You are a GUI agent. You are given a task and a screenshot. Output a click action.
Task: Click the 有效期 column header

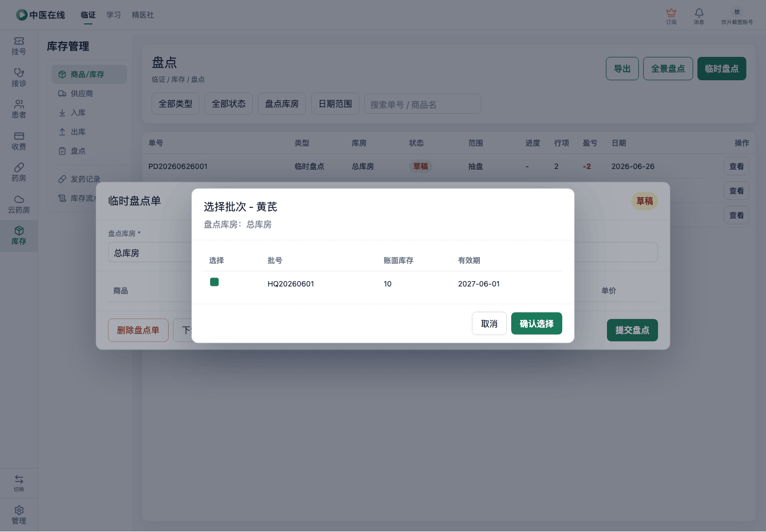(x=469, y=260)
